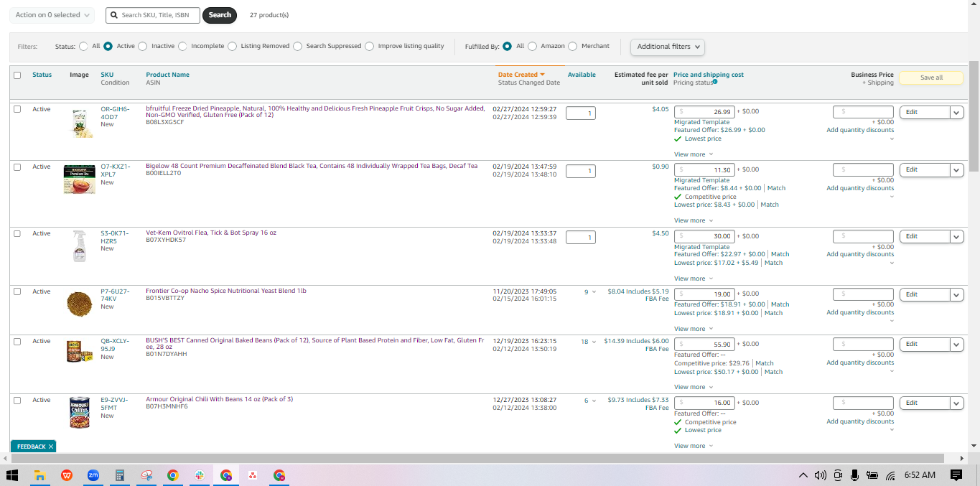Open the Windows Start menu
Image resolution: width=980 pixels, height=486 pixels.
[x=12, y=475]
